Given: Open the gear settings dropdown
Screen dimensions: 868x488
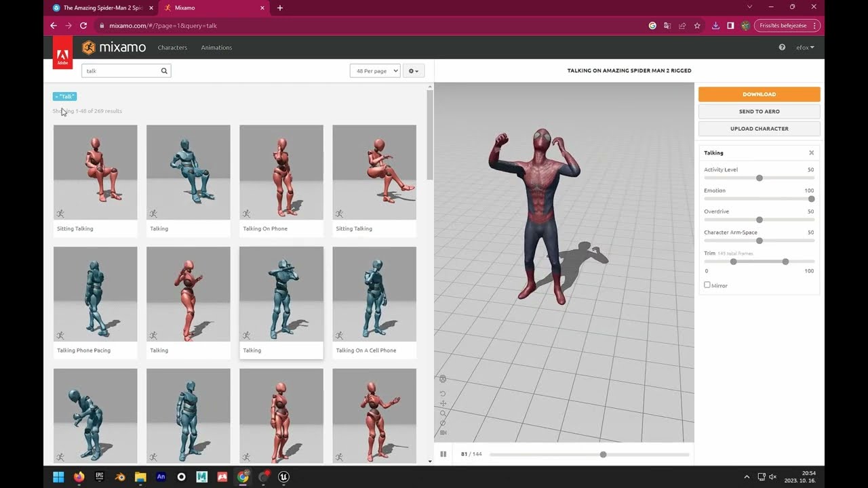Looking at the screenshot, I should (413, 70).
